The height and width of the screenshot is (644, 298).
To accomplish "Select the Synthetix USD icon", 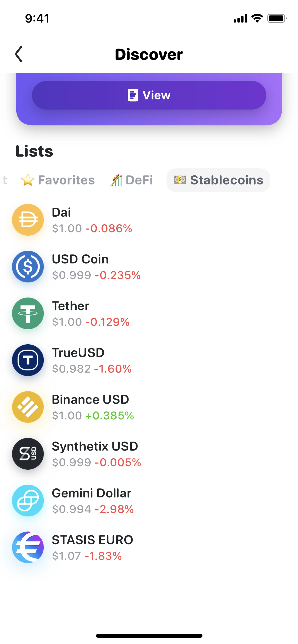I will click(28, 453).
